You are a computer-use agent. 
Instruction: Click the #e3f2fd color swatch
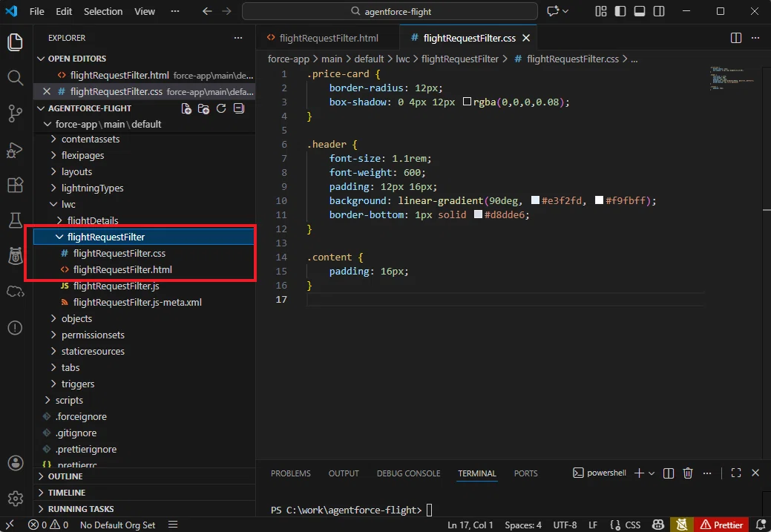tap(536, 200)
